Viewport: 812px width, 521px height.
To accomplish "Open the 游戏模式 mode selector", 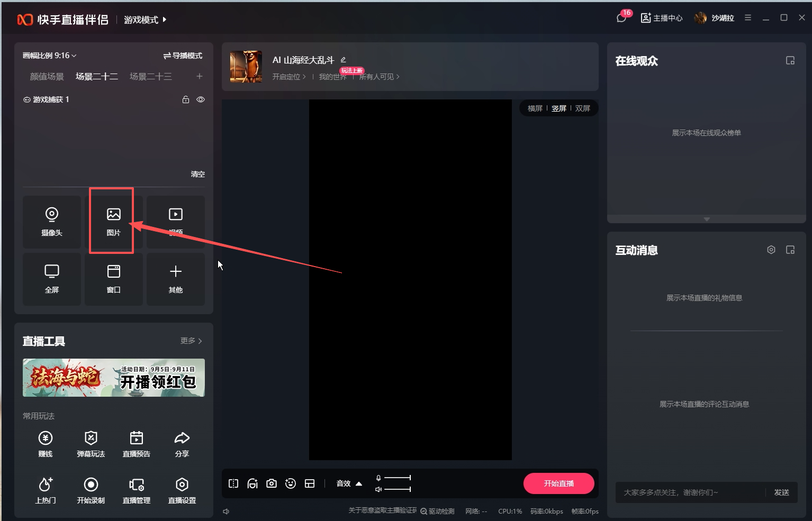I will [145, 20].
